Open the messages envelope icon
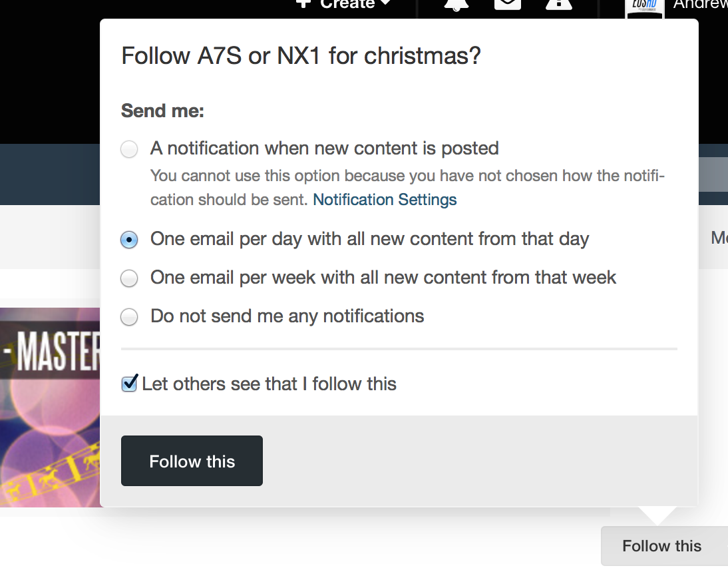Screen dimensions: 728x582 (507, 4)
